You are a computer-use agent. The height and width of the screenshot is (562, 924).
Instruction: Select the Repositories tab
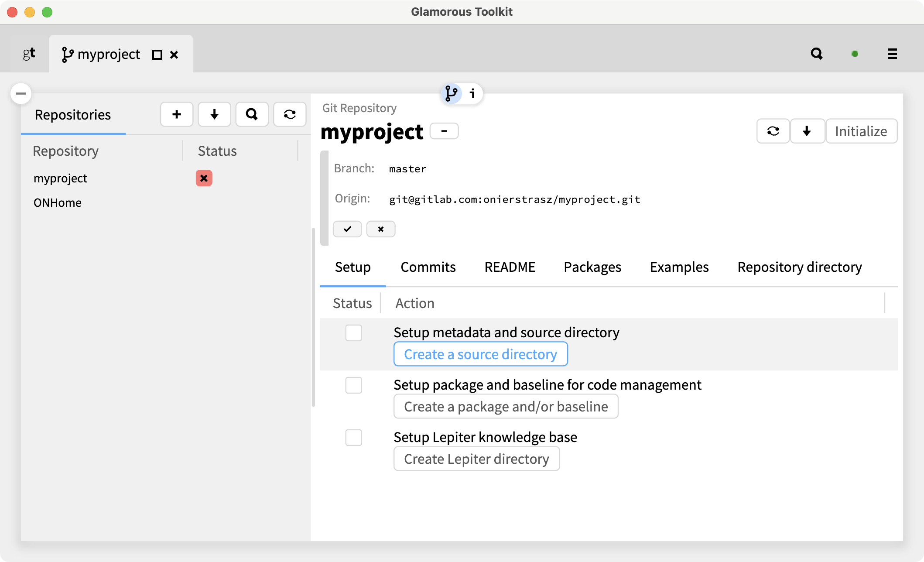point(73,115)
